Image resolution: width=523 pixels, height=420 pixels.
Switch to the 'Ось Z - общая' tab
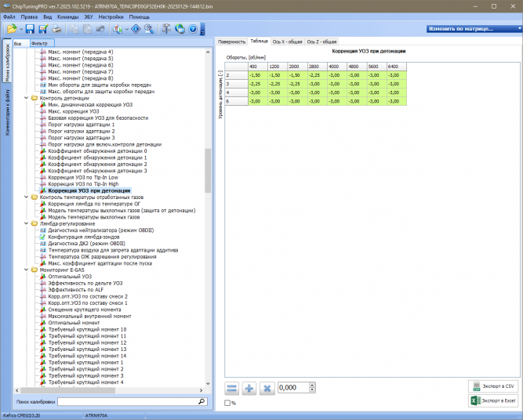(x=321, y=42)
